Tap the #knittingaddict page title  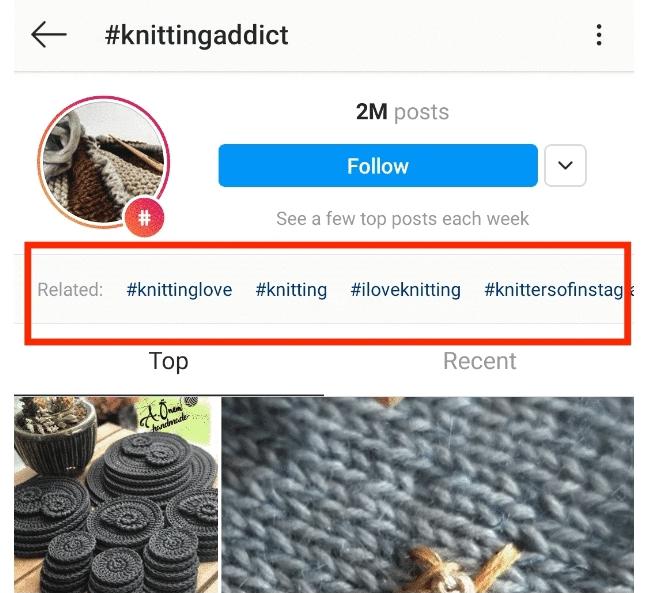click(x=196, y=36)
